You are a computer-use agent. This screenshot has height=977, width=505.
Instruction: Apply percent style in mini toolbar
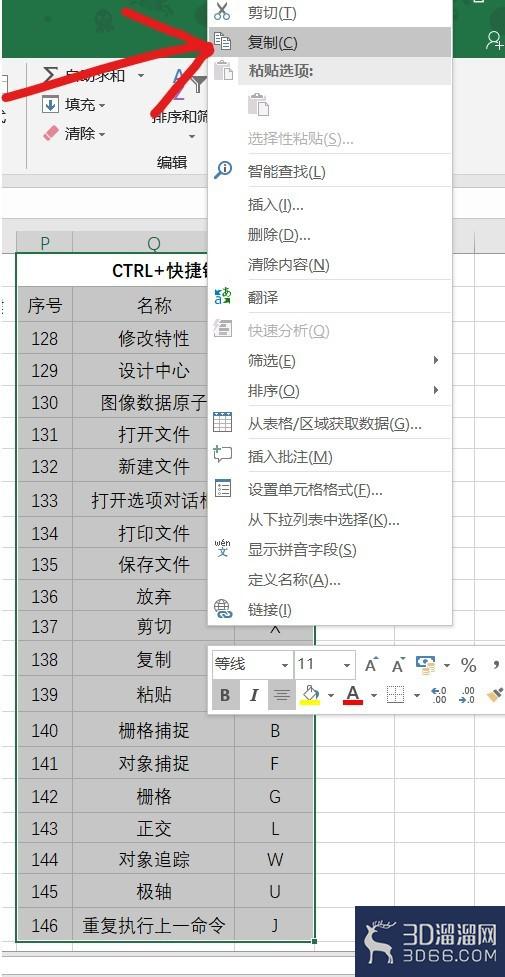(x=469, y=665)
